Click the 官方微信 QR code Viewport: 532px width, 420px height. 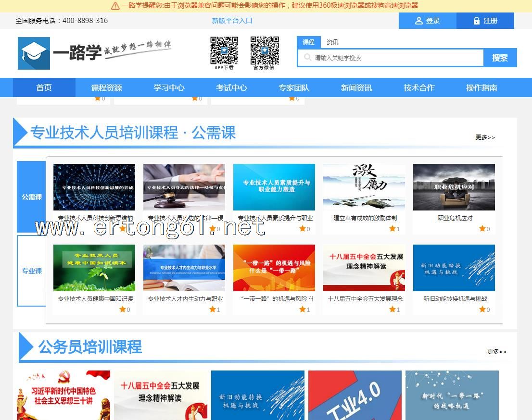coord(265,50)
